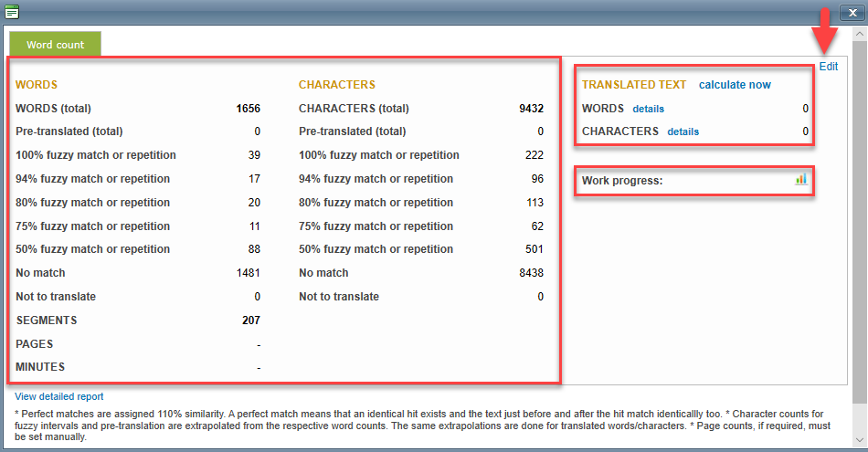Click the TRANSLATED TEXT heading
868x452 pixels.
[634, 85]
